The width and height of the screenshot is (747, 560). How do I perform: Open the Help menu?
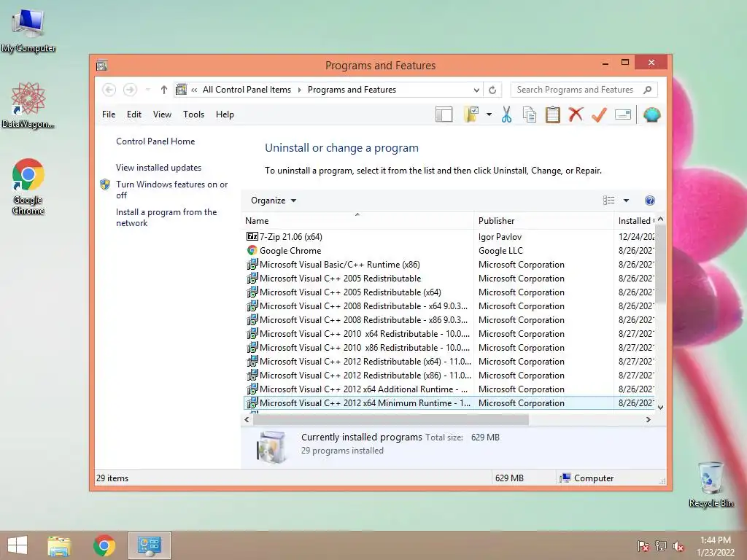pyautogui.click(x=225, y=114)
